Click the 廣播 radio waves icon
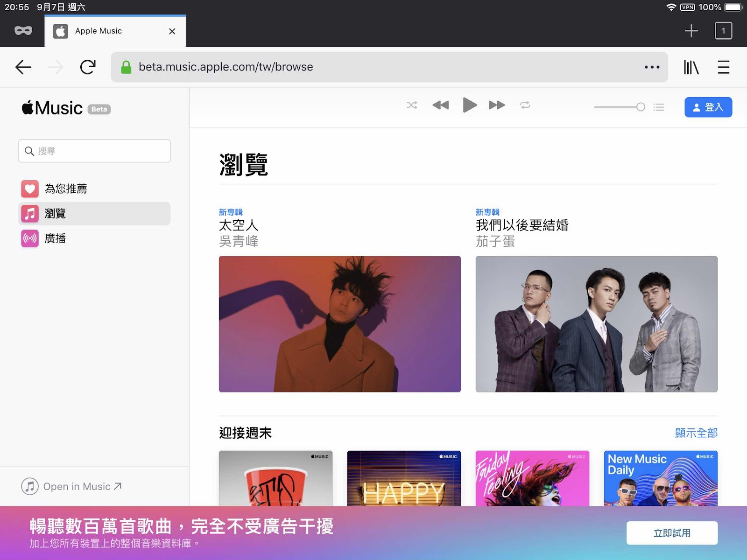 click(30, 238)
